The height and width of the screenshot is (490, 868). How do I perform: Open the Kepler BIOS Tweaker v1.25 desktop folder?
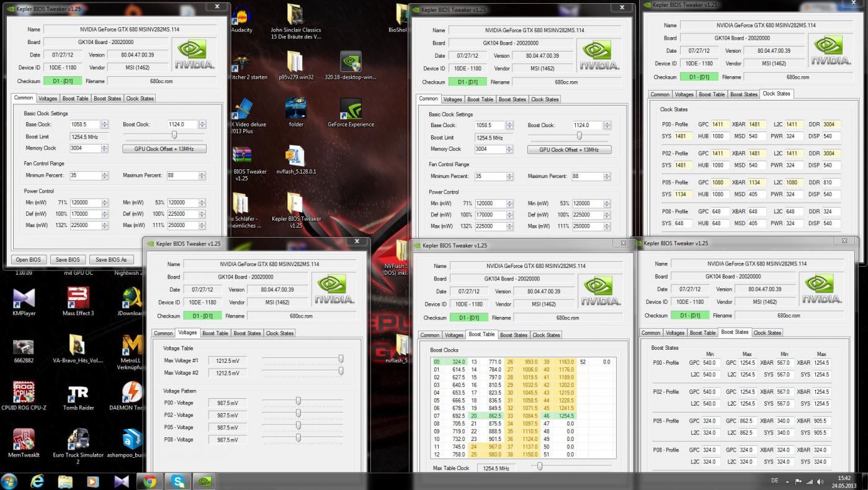pos(296,210)
